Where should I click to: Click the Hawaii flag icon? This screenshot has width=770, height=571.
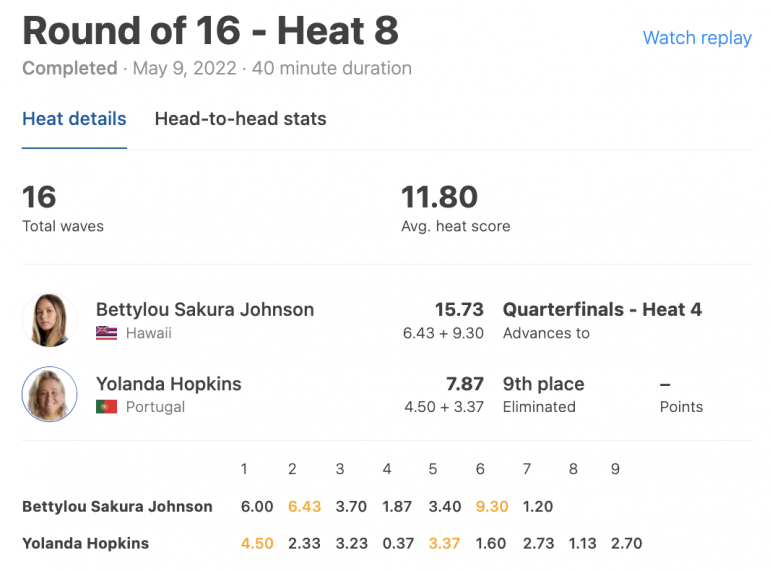pyautogui.click(x=107, y=333)
